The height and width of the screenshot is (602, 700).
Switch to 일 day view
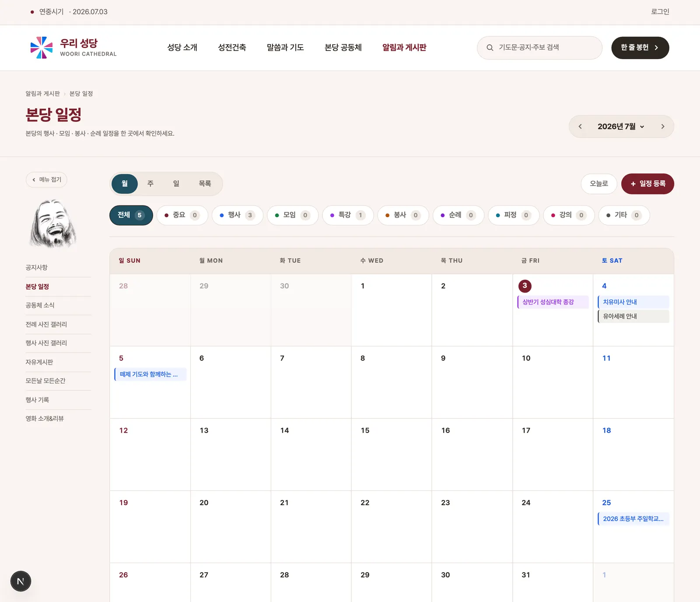[x=176, y=183]
